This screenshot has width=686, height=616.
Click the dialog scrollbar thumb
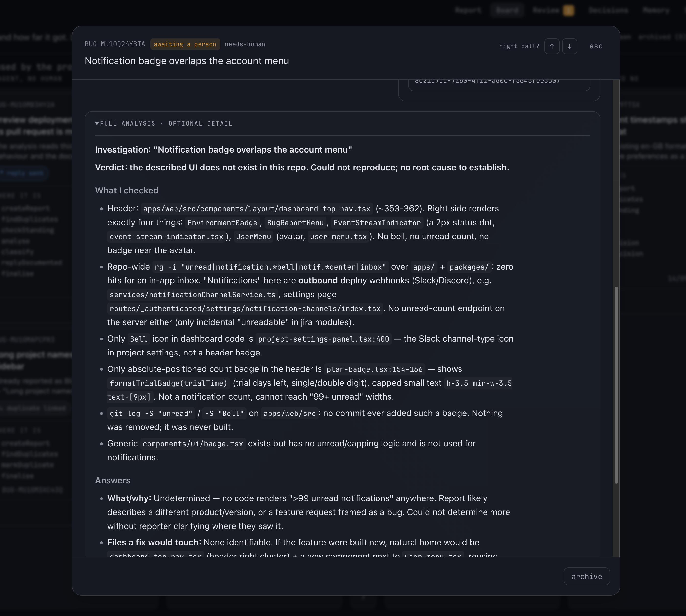pos(616,385)
